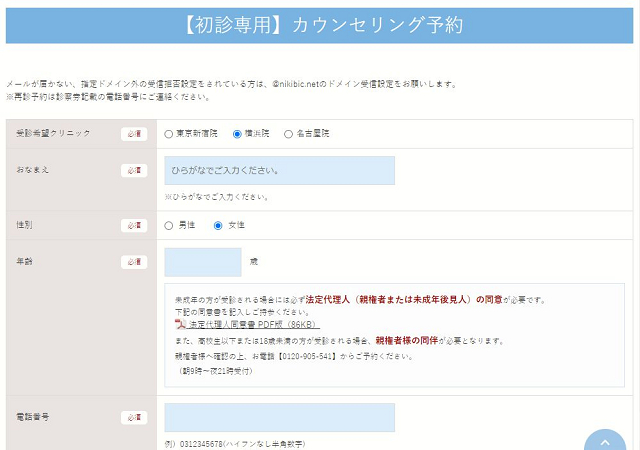Click the 【初診専用】カウンセリング予約 header banner

(320, 25)
